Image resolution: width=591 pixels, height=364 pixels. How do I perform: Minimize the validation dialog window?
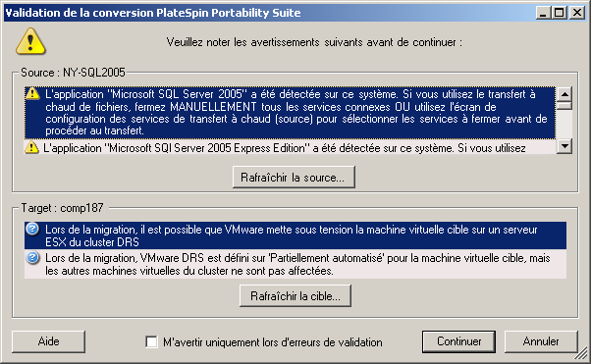click(x=543, y=13)
